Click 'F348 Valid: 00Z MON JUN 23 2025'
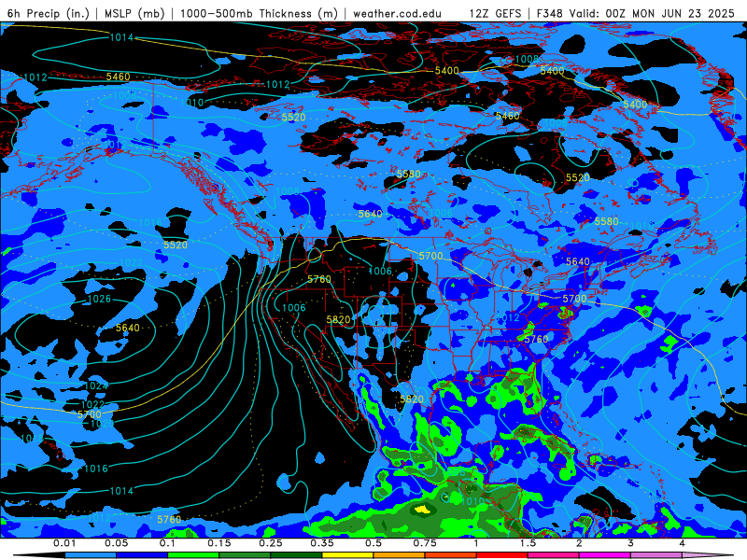This screenshot has width=747, height=560. (636, 13)
